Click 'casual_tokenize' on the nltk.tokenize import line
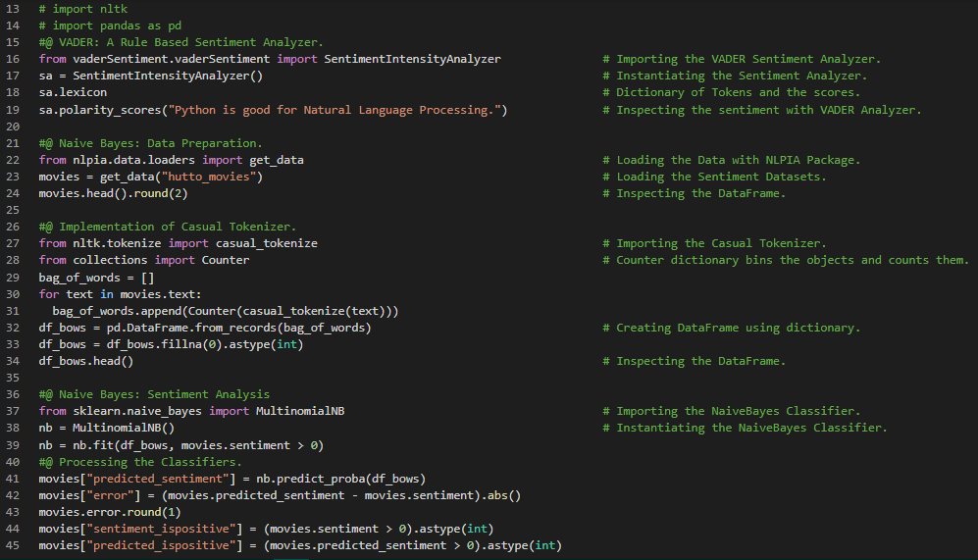This screenshot has width=978, height=560. point(267,244)
